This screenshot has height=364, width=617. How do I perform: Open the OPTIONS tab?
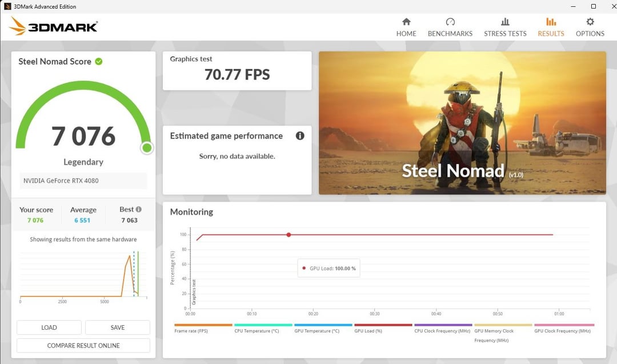(590, 27)
